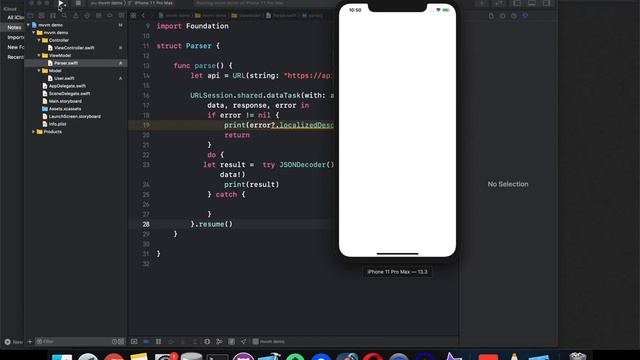The image size is (640, 360).
Task: Collapse the mvvm demo project root
Action: click(x=28, y=25)
